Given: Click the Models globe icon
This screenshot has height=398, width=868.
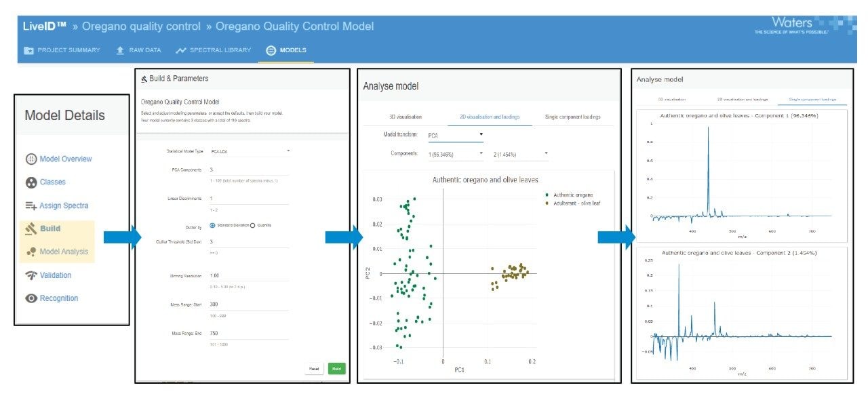Looking at the screenshot, I should pos(271,50).
